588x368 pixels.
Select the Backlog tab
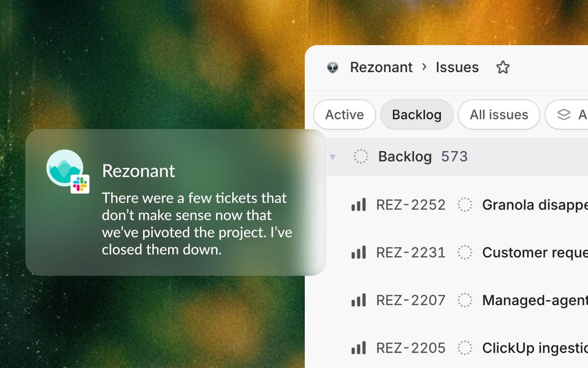417,115
